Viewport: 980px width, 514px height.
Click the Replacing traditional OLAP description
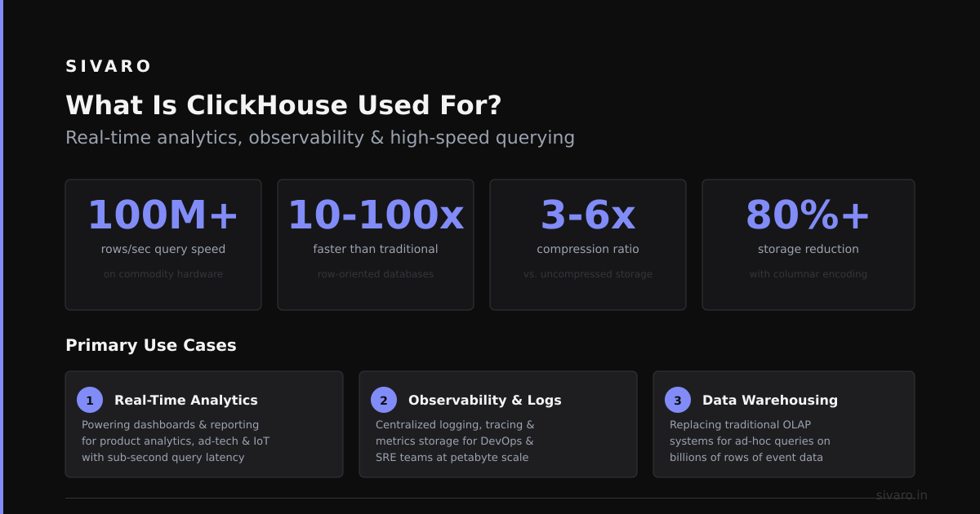click(750, 441)
